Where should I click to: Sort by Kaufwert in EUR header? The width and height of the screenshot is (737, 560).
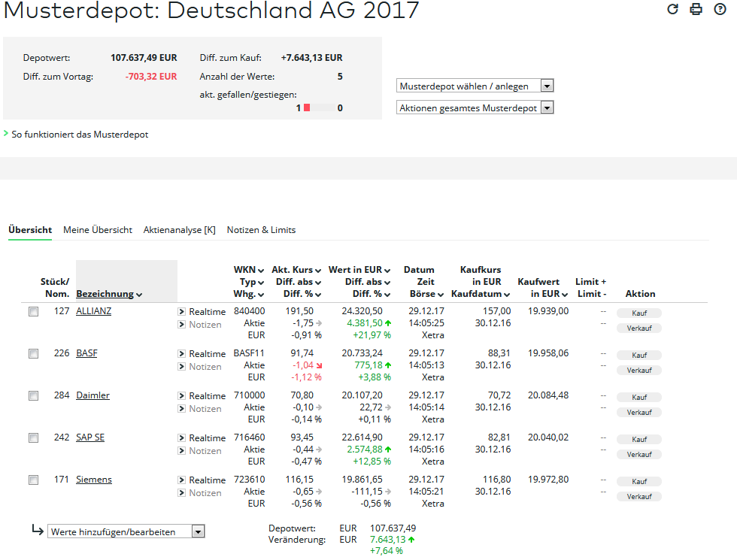click(549, 294)
